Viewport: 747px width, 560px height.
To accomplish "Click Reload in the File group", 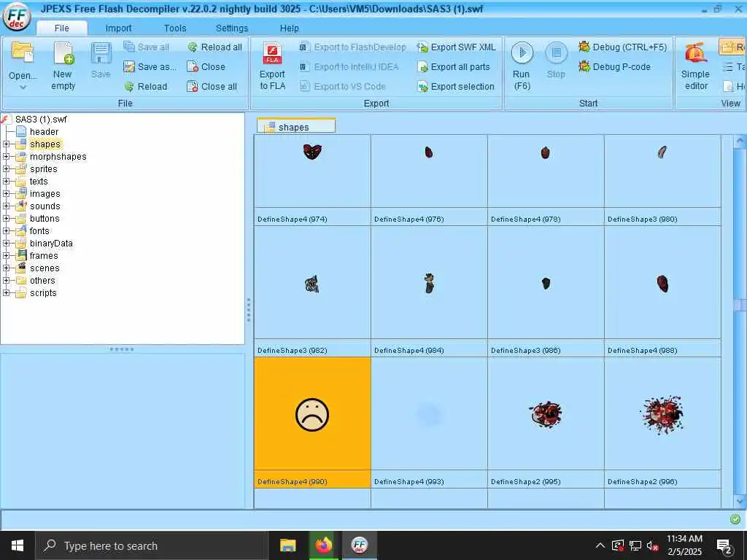I will tap(145, 86).
